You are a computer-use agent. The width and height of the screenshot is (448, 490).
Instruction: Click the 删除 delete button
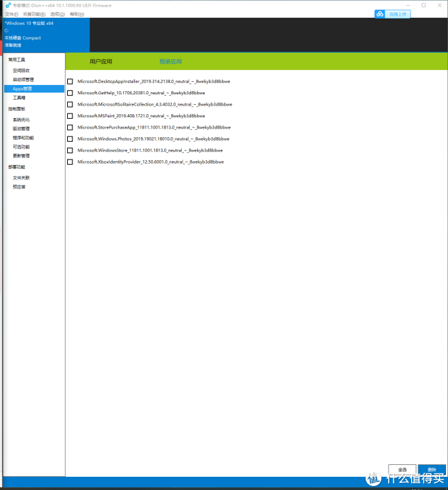(432, 470)
